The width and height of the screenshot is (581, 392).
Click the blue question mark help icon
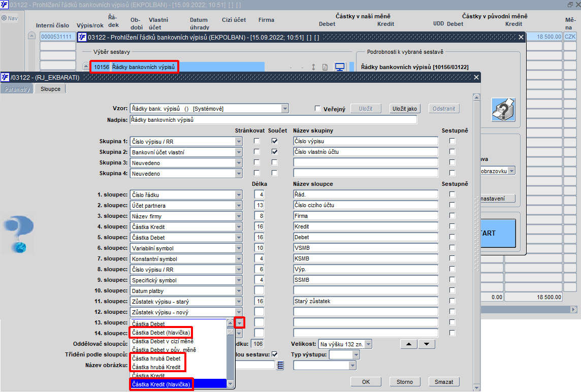[x=18, y=234]
